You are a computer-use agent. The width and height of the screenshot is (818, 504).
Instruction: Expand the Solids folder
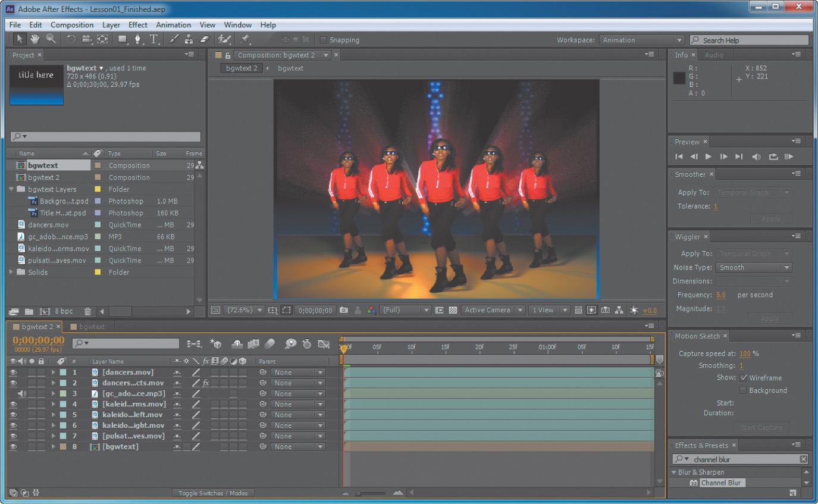(11, 272)
